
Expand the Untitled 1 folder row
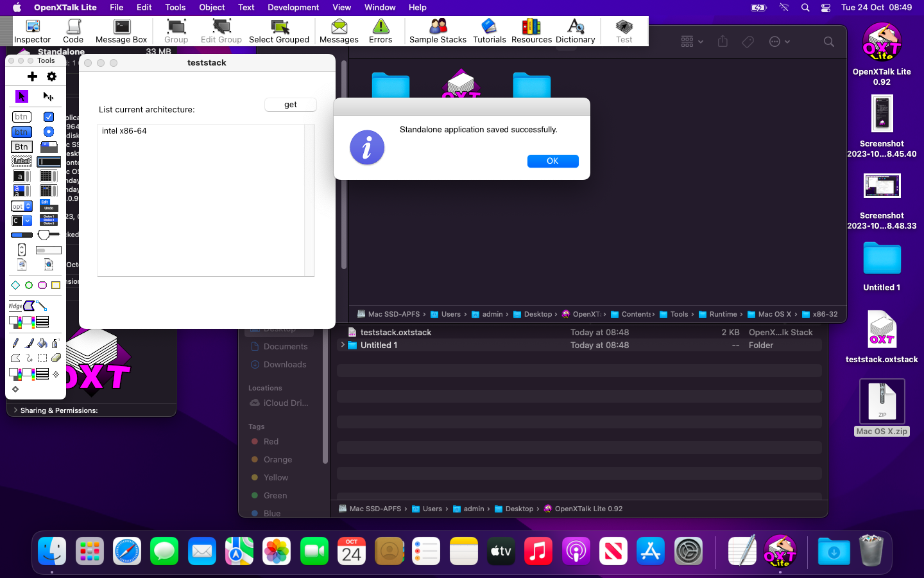(343, 345)
